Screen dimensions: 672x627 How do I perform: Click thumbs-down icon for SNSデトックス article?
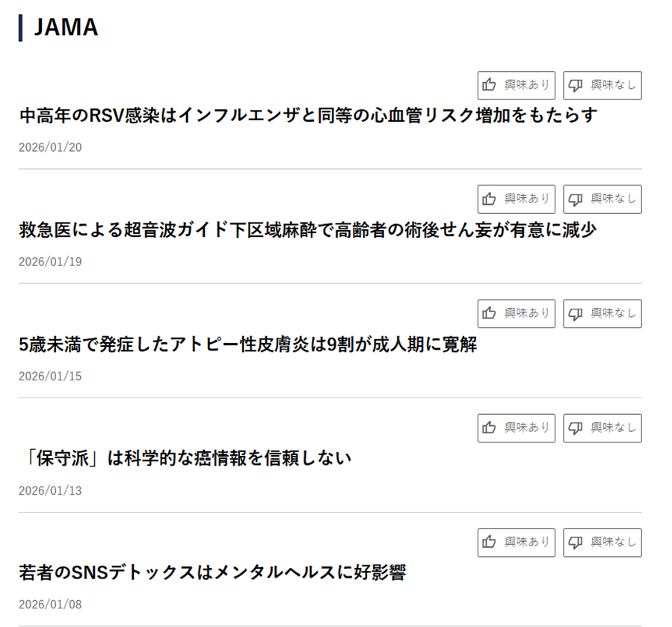[x=576, y=542]
